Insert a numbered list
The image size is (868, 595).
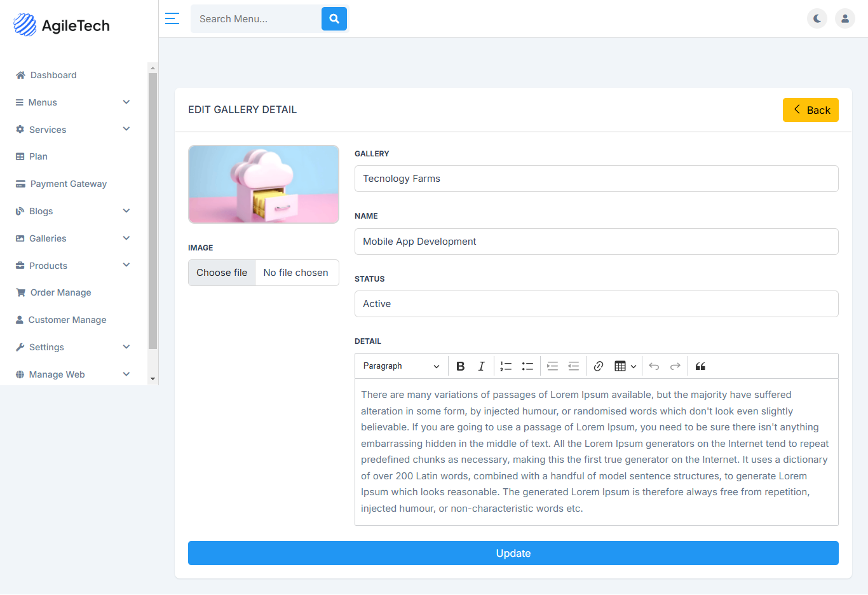[x=506, y=366]
